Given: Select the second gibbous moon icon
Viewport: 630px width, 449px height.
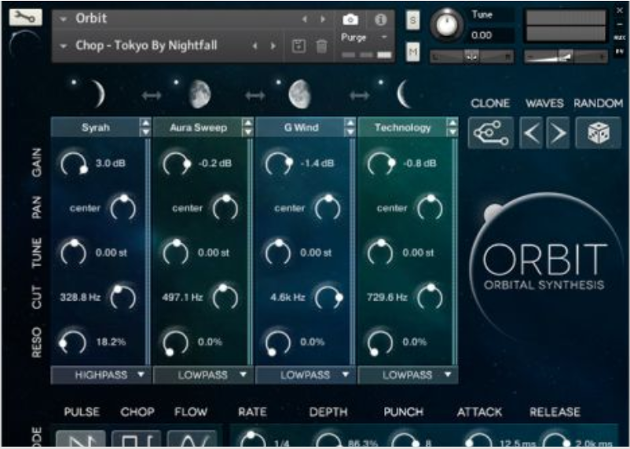Looking at the screenshot, I should point(200,94).
